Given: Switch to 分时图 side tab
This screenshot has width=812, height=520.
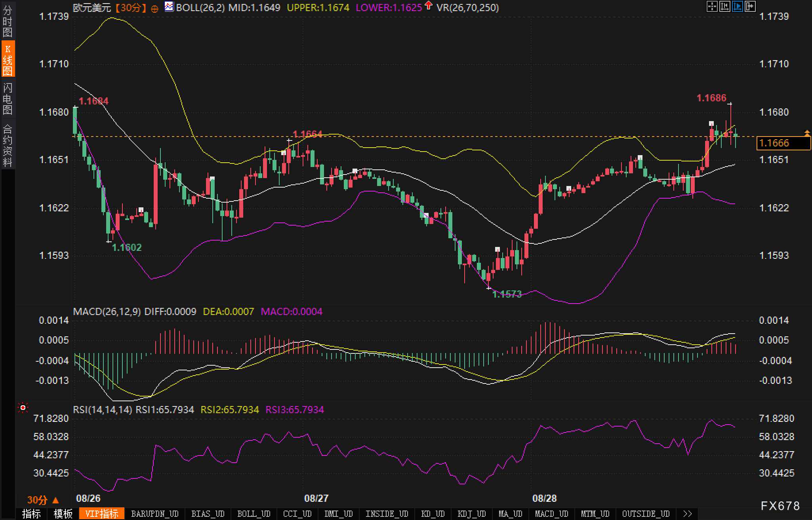Looking at the screenshot, I should click(x=8, y=21).
